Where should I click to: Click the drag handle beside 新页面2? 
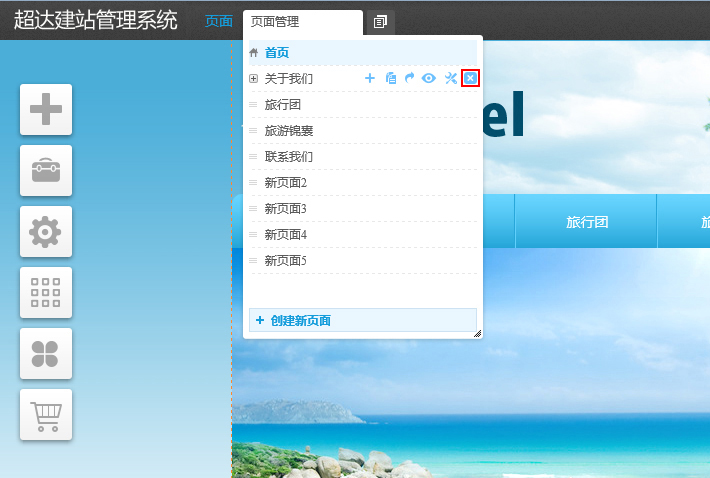253,183
